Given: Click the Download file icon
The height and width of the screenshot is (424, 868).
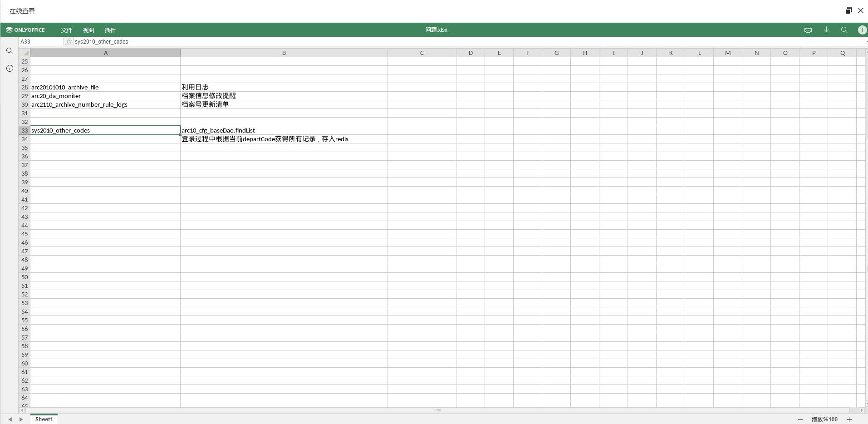Looking at the screenshot, I should [826, 30].
